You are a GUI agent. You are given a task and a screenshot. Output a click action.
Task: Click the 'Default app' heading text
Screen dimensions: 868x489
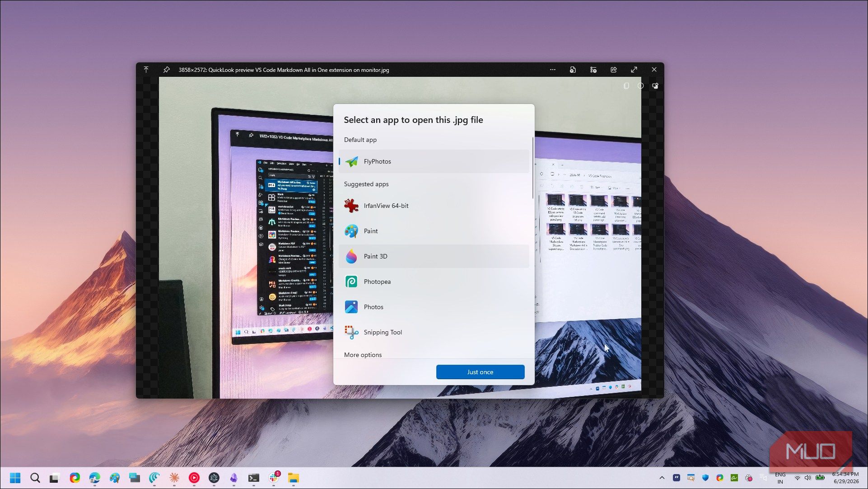click(x=360, y=140)
